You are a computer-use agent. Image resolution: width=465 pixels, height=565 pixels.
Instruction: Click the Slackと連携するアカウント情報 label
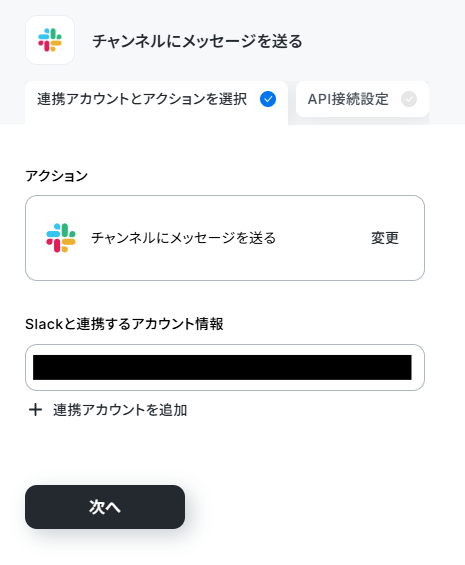point(124,324)
